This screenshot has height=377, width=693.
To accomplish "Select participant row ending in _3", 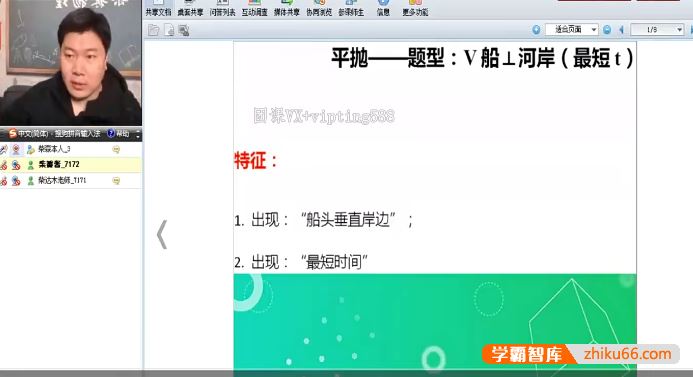I will coord(71,149).
